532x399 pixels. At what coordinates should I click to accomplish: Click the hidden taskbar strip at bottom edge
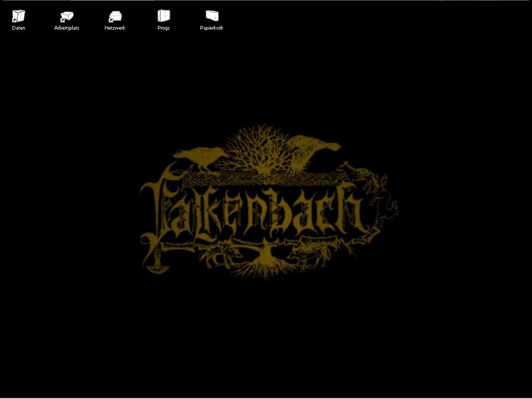(x=266, y=397)
